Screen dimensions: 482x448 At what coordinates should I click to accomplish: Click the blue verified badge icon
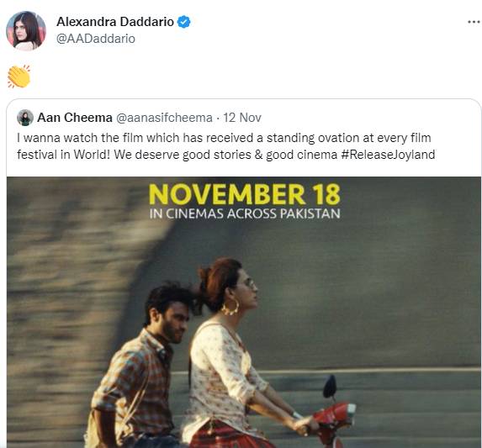coord(184,22)
